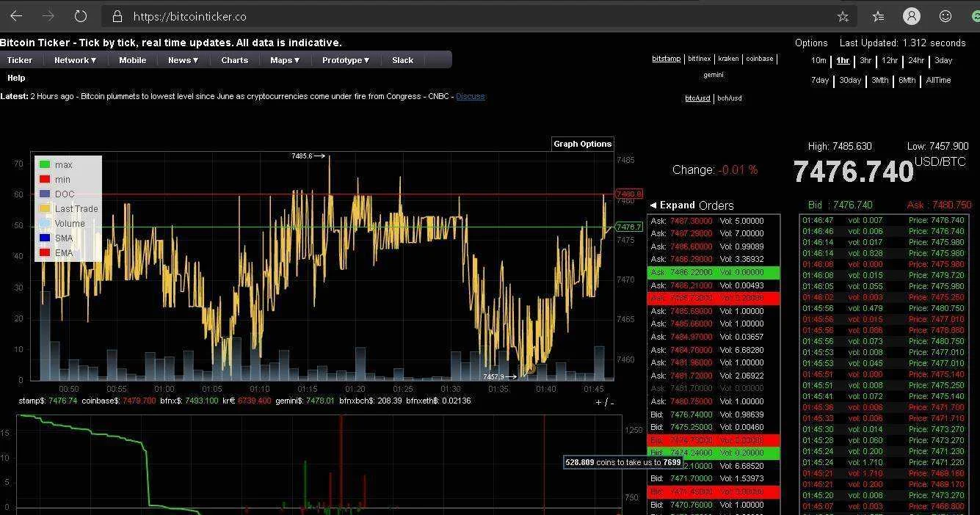Select the 7day timeframe
Image resolution: width=980 pixels, height=515 pixels.
click(x=820, y=81)
